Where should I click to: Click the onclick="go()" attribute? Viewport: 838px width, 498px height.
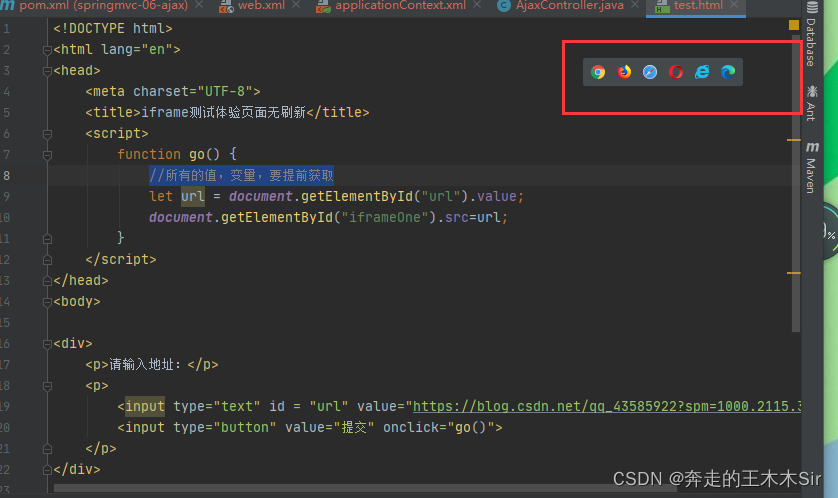(x=439, y=427)
